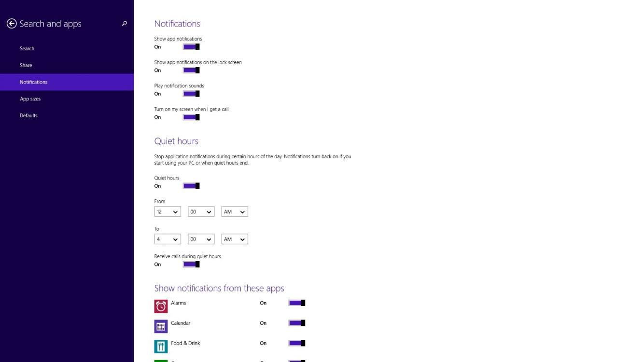The width and height of the screenshot is (644, 362).
Task: Toggle Quiet hours switch off
Action: [x=191, y=186]
